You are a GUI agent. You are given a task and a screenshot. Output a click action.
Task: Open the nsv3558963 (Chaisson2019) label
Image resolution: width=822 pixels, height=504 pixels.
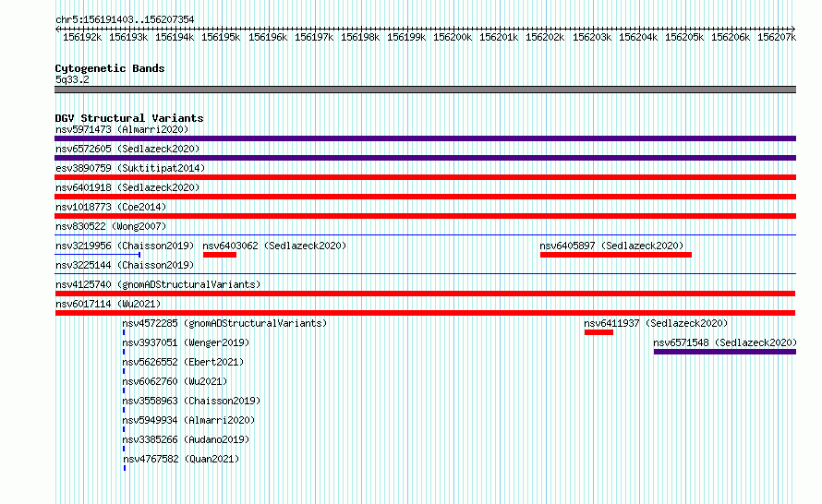(191, 401)
